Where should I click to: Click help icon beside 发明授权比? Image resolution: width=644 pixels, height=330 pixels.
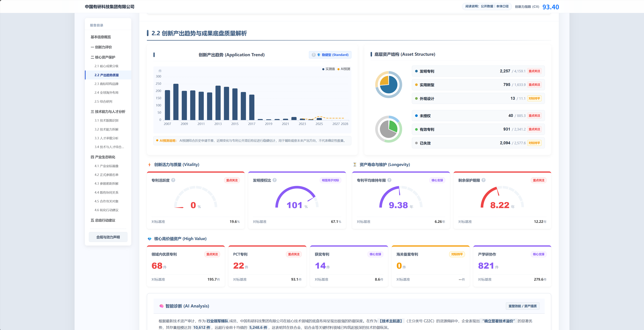pyautogui.click(x=275, y=180)
